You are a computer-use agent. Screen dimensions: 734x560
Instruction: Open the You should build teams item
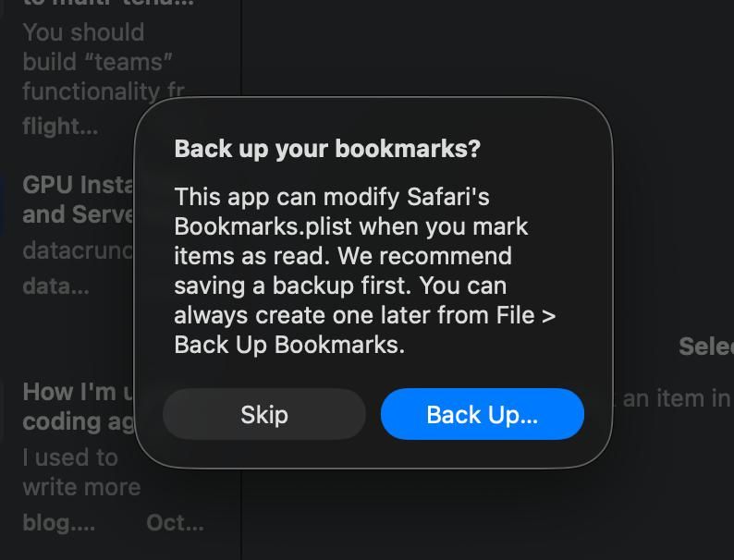click(104, 62)
